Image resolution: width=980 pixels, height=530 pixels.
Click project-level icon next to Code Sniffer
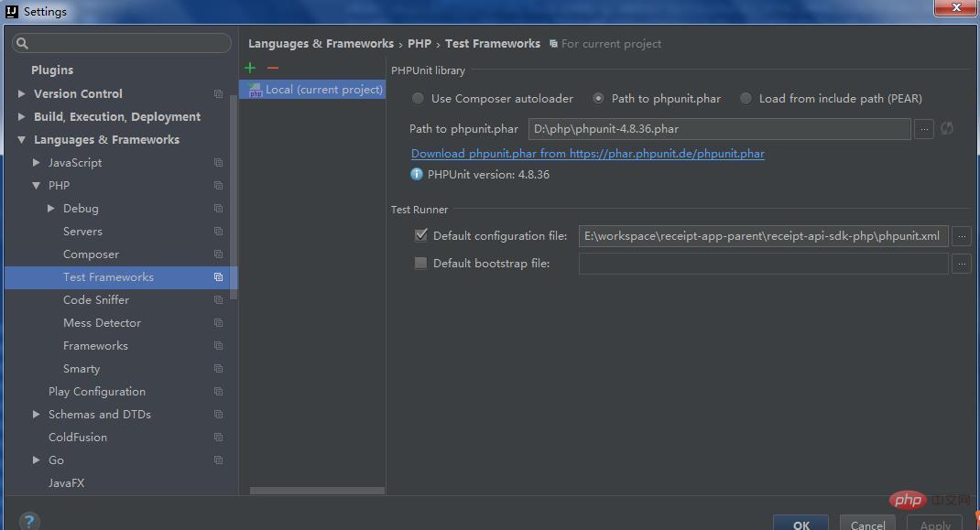pos(218,300)
